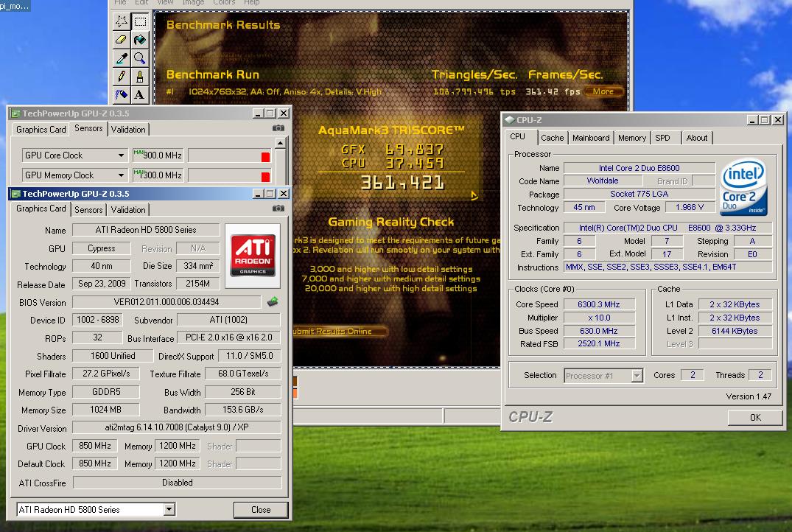
Task: Open the About tab in CPU-Z
Action: (x=696, y=137)
